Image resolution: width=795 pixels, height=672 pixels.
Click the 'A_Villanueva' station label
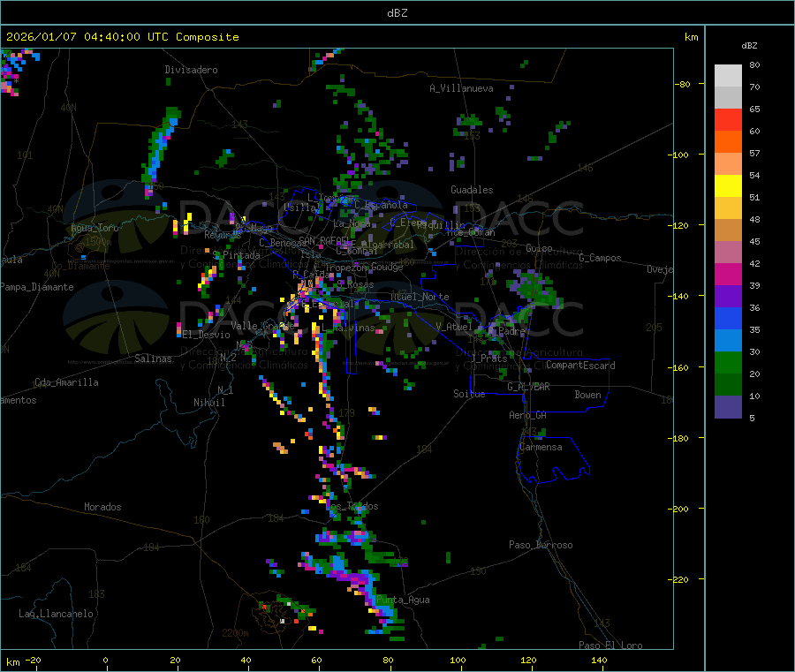[x=461, y=88]
